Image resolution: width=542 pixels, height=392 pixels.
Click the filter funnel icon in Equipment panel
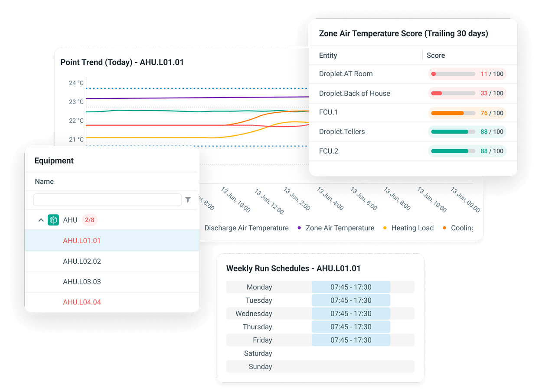pyautogui.click(x=188, y=200)
